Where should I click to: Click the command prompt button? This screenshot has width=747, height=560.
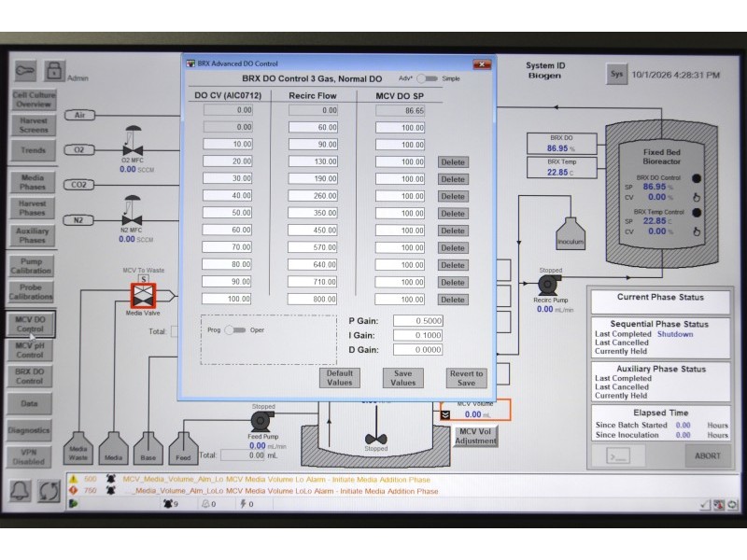click(x=618, y=456)
